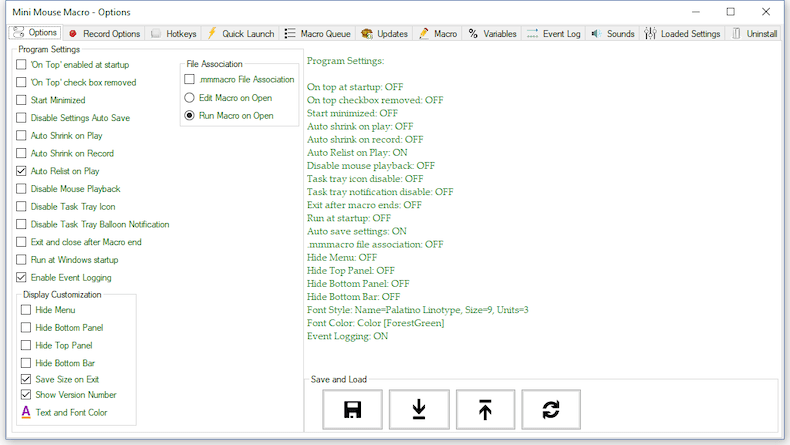790x445 pixels.
Task: Switch to Record Options tab
Action: pos(105,34)
